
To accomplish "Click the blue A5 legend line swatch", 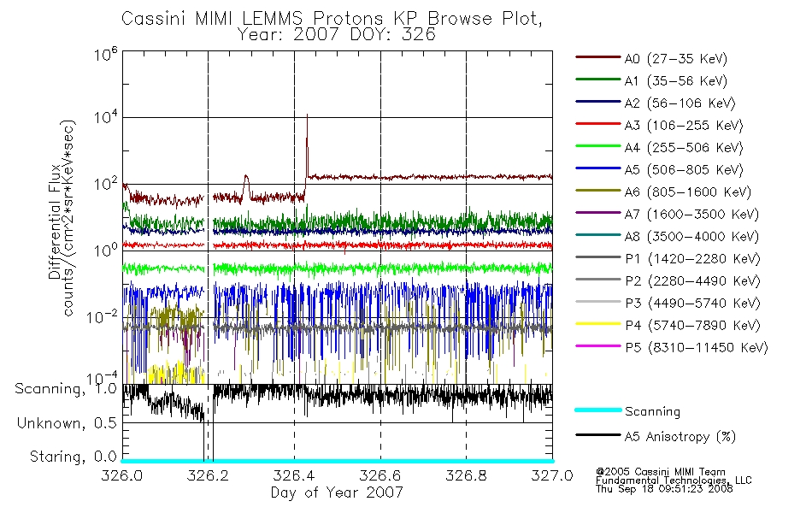I will (x=598, y=168).
